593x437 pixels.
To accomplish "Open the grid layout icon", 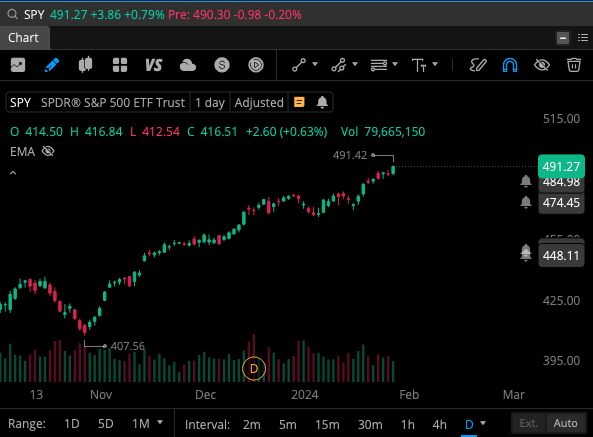I will click(120, 65).
